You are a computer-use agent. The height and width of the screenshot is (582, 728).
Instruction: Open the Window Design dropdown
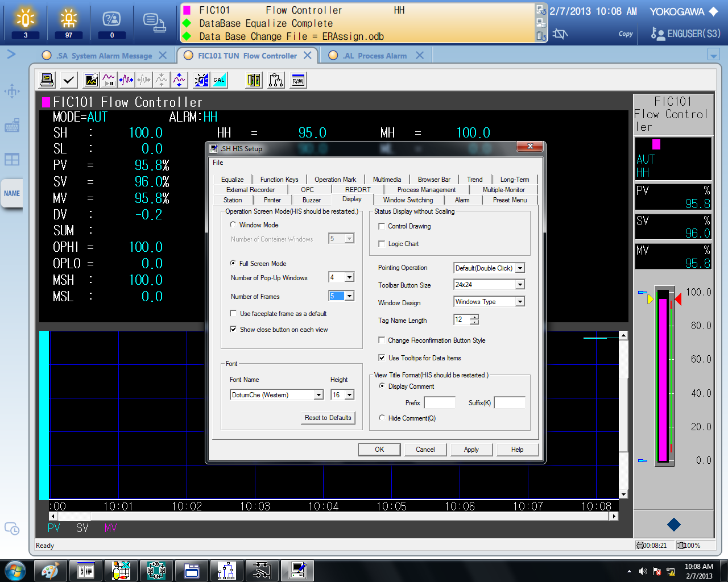[x=520, y=302]
